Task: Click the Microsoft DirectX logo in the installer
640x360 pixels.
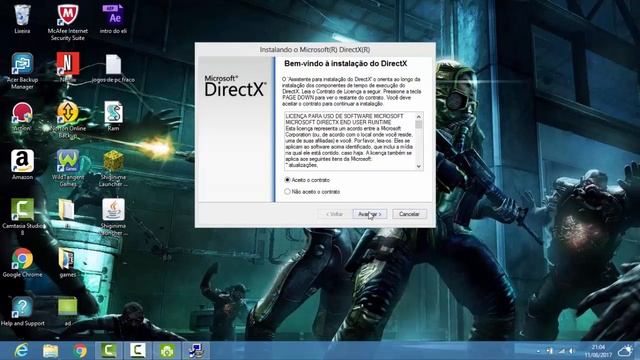Action: pyautogui.click(x=235, y=86)
